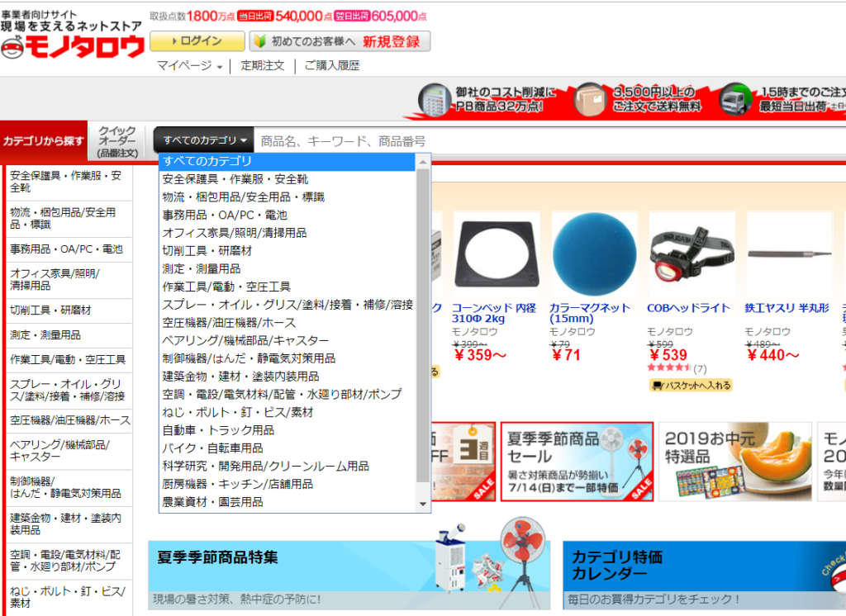846x616 pixels.
Task: Click the MonotaRO logo
Action: point(73,47)
